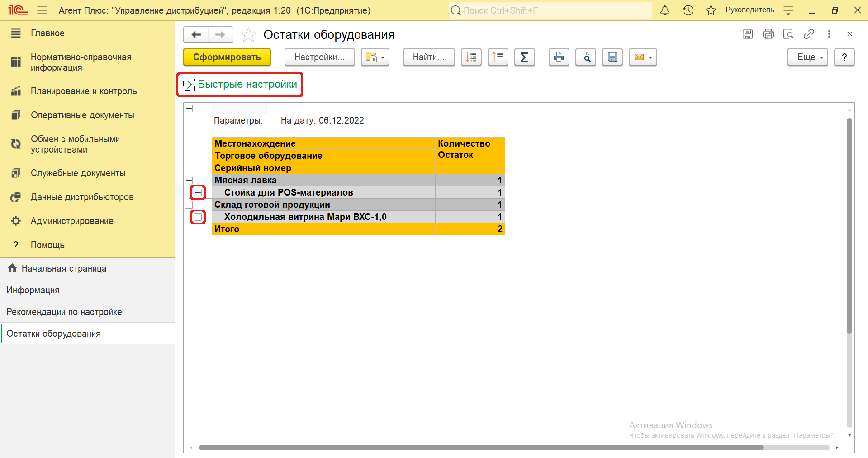Open the Еще menu
Viewport: 868px width, 458px height.
(x=808, y=57)
